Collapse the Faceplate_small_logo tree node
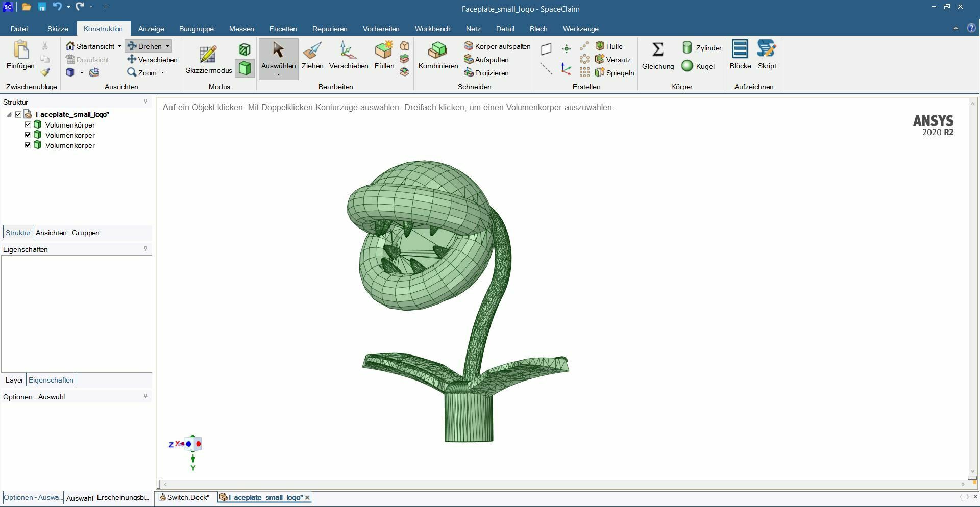Viewport: 980px width, 507px height. 9,115
